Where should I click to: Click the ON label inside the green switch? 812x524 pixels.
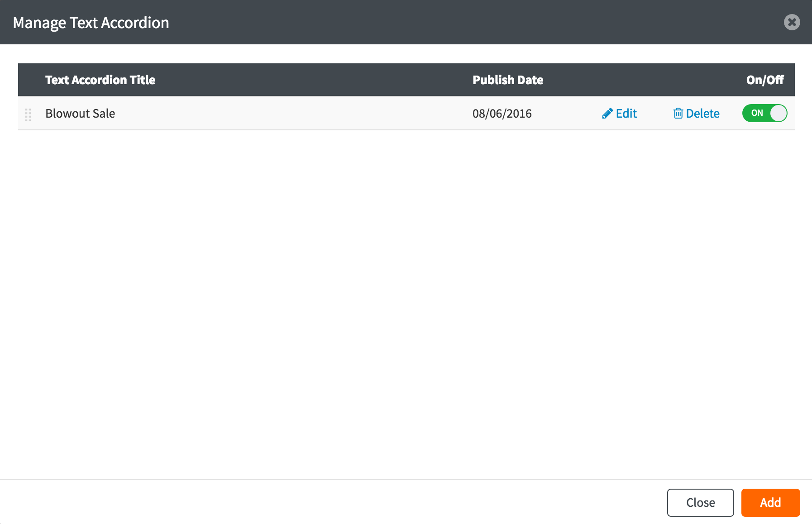757,113
